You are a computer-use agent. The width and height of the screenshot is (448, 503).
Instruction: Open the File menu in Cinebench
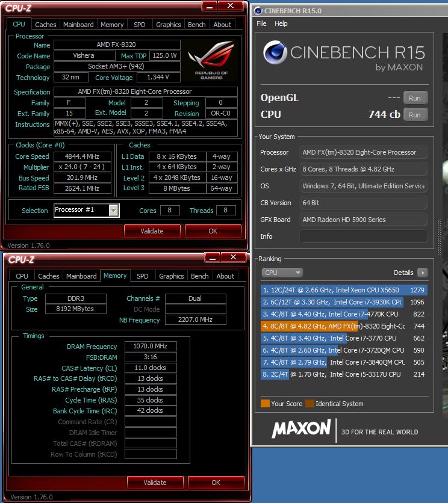261,23
